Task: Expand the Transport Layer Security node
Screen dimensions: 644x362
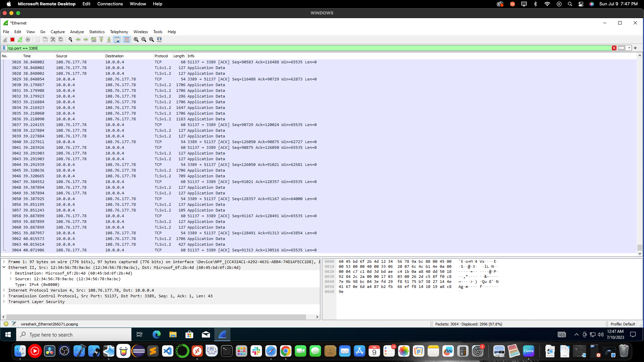Action: [4, 302]
